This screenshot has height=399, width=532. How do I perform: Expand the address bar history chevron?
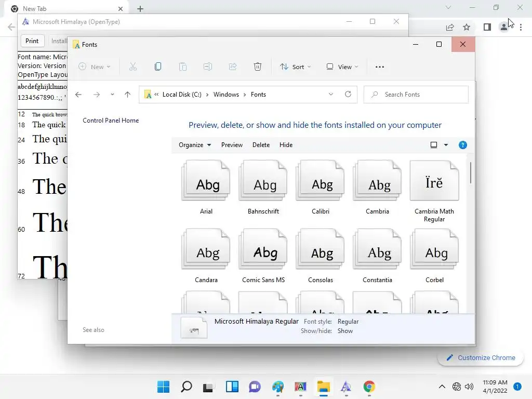(x=331, y=95)
